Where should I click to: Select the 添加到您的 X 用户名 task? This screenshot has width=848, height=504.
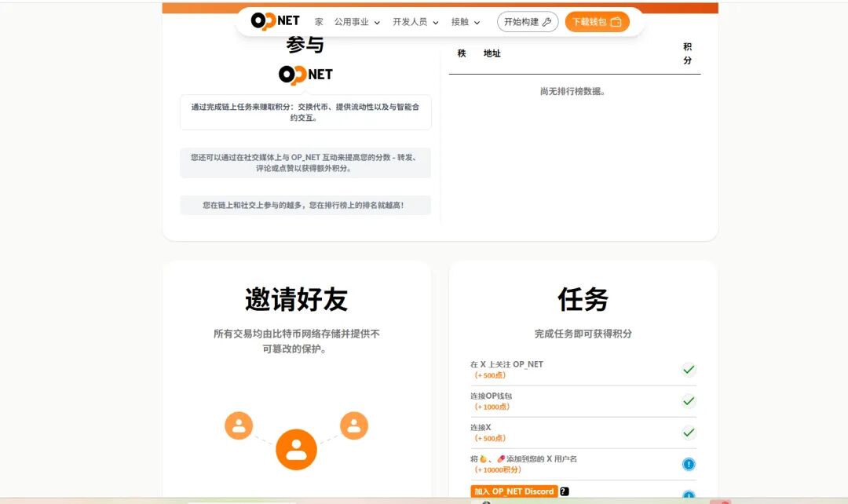click(x=524, y=458)
